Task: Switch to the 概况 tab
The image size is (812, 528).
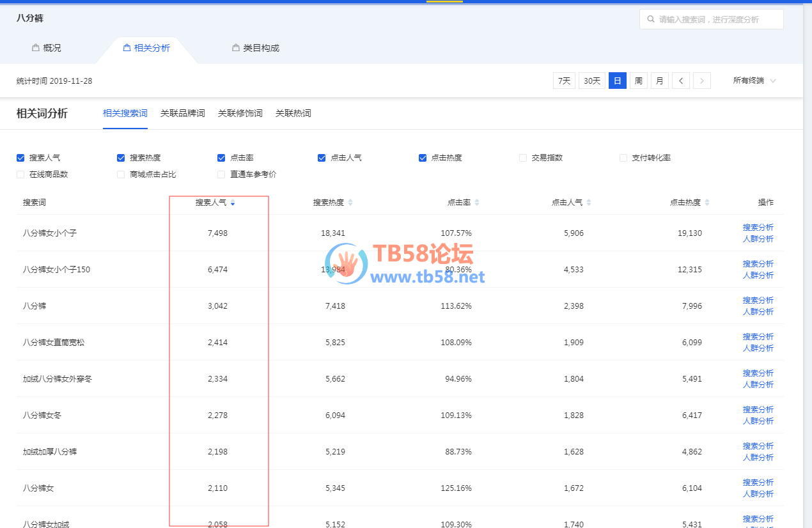Action: tap(47, 48)
